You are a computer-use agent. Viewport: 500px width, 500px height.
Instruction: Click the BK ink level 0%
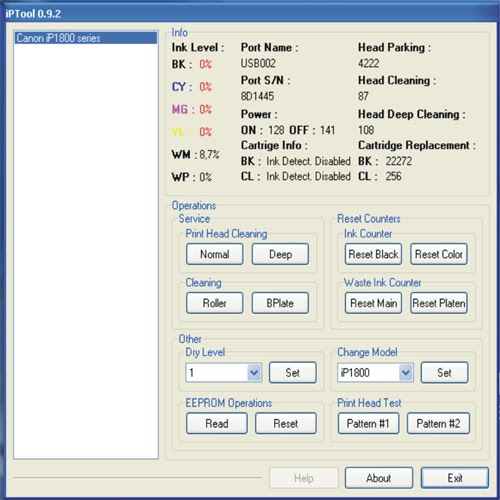click(x=205, y=64)
